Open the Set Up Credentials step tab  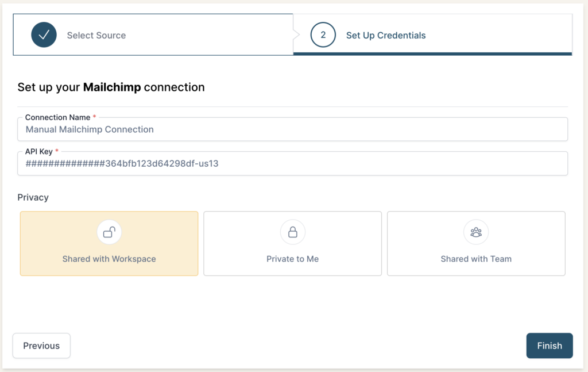point(386,35)
